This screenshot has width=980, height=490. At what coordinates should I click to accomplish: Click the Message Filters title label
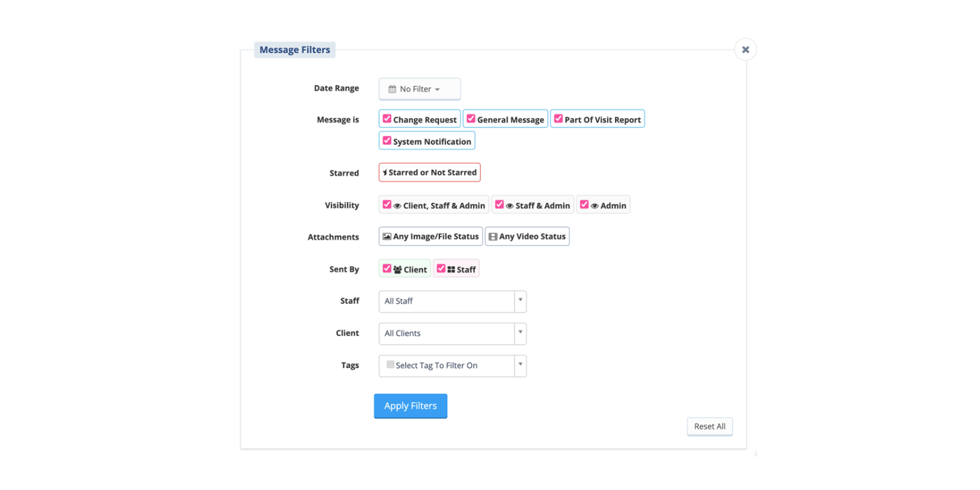[x=295, y=50]
